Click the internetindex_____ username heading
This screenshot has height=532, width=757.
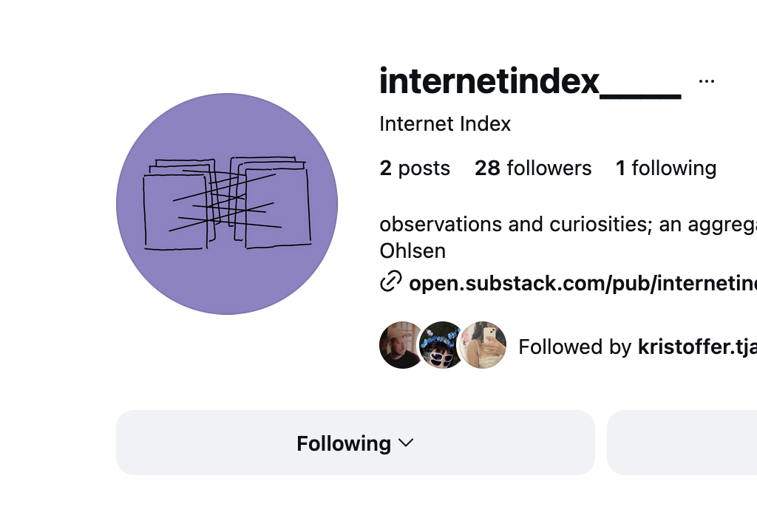[529, 81]
